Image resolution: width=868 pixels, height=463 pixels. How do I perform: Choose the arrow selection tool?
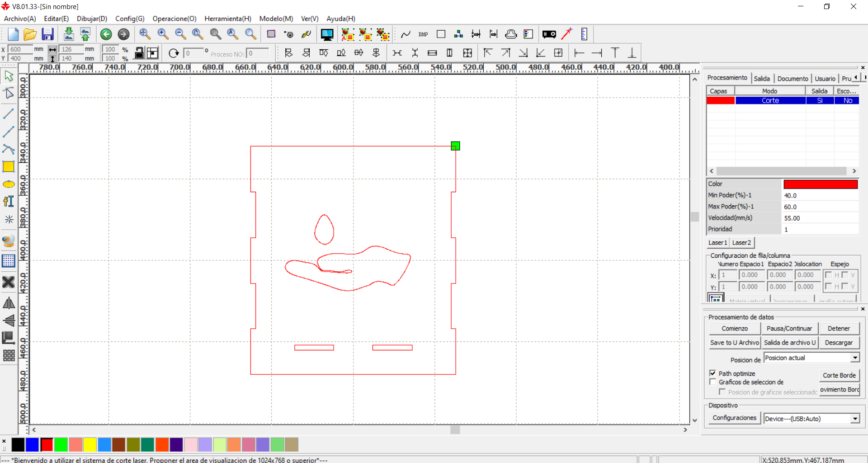click(x=9, y=76)
